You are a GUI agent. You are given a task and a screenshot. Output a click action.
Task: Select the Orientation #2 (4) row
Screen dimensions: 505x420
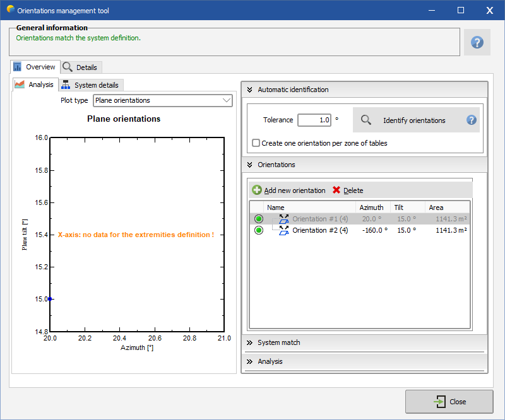(x=360, y=230)
